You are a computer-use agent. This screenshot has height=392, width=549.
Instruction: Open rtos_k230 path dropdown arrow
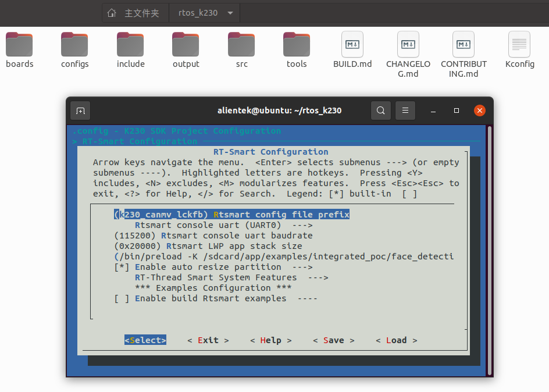pos(230,13)
